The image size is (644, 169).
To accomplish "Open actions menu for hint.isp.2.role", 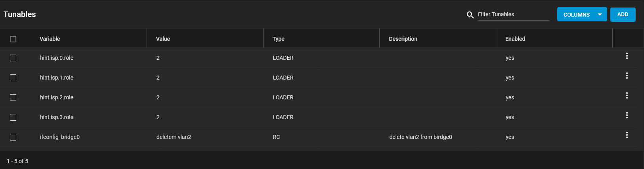I will point(627,96).
